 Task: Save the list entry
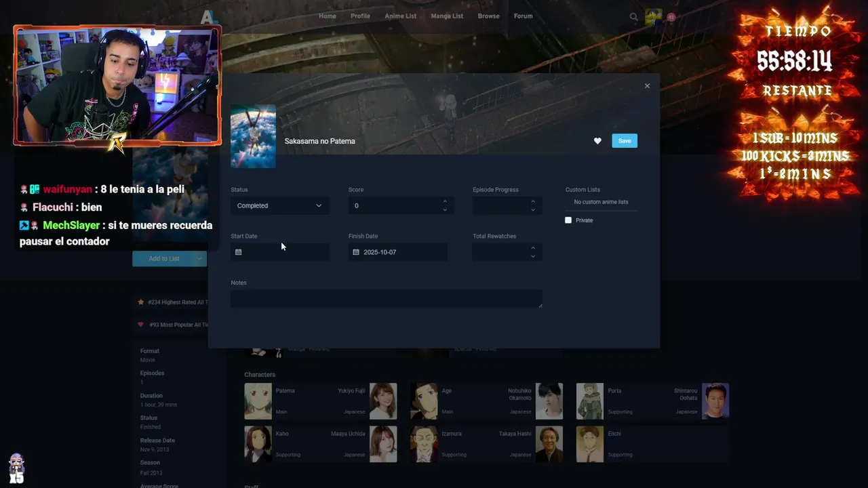625,141
